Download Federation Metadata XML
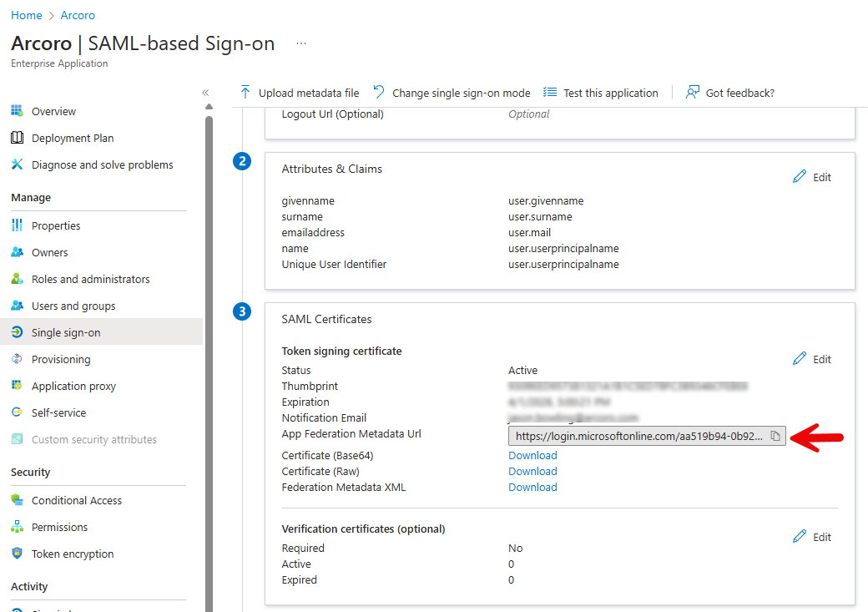This screenshot has height=612, width=868. [532, 488]
